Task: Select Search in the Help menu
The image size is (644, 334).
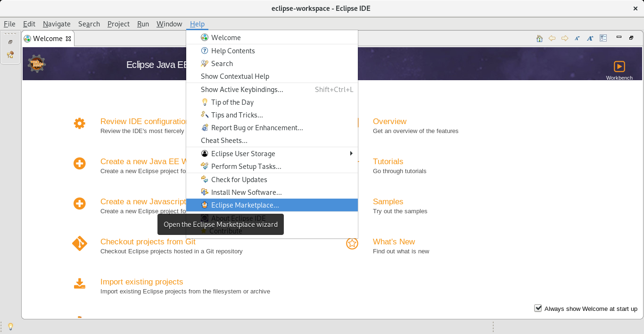Action: click(272, 63)
